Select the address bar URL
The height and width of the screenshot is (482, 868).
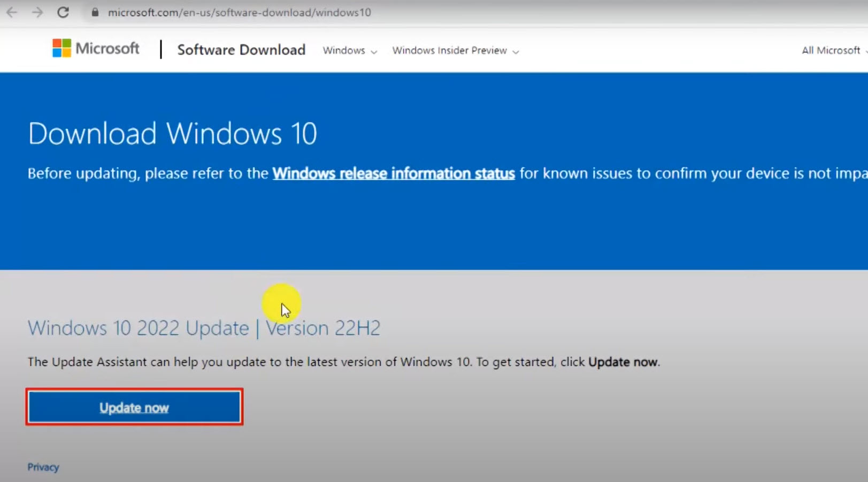[239, 12]
